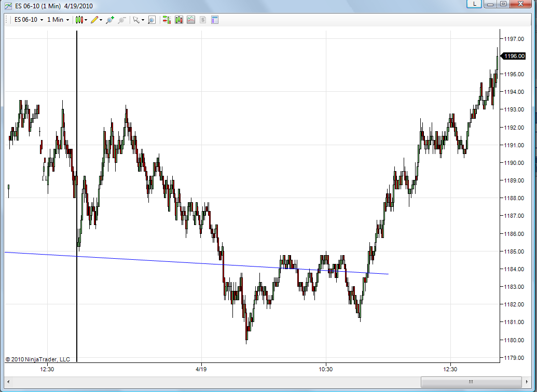Open the ES 06-10 instrument dropdown

click(29, 20)
